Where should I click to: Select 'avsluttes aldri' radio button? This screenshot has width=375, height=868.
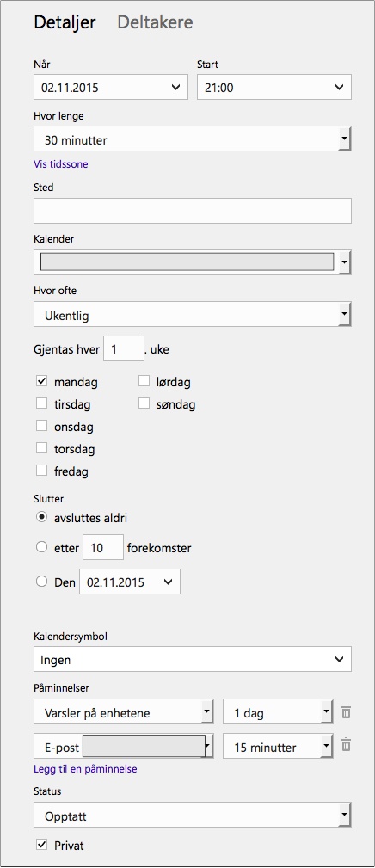tap(41, 517)
